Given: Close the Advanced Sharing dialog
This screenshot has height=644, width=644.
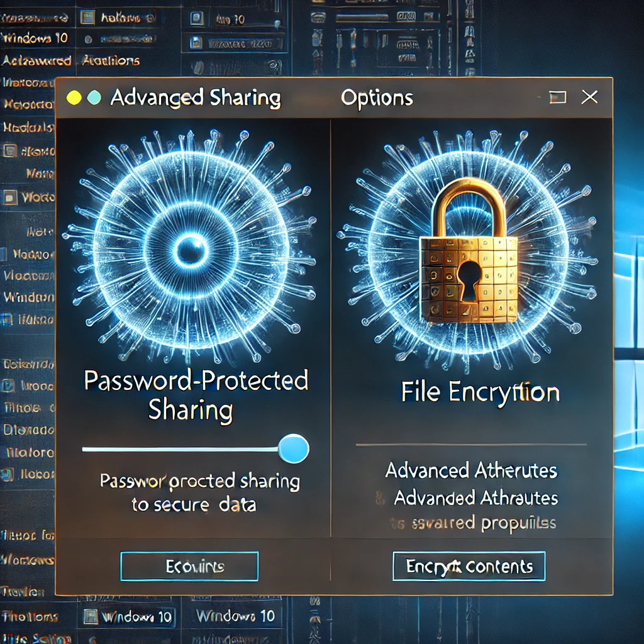Looking at the screenshot, I should [589, 97].
